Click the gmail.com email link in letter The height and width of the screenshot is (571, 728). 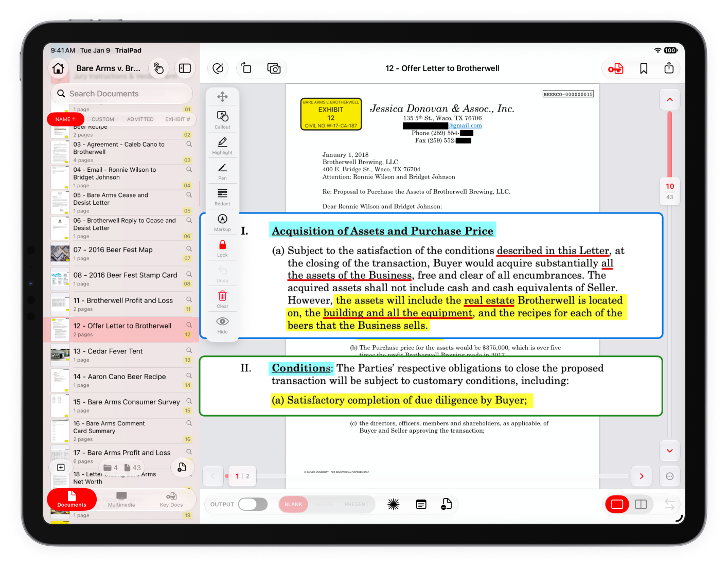click(x=465, y=126)
